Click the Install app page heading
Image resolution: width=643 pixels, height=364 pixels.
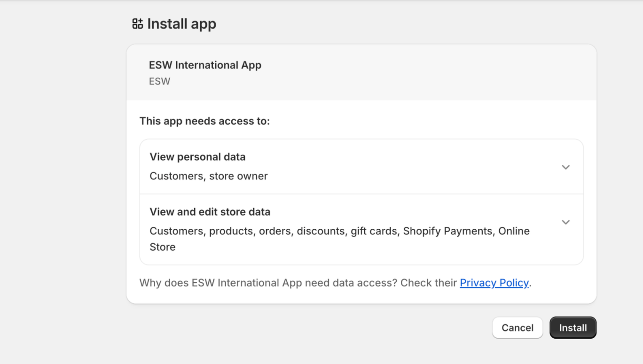coord(181,24)
